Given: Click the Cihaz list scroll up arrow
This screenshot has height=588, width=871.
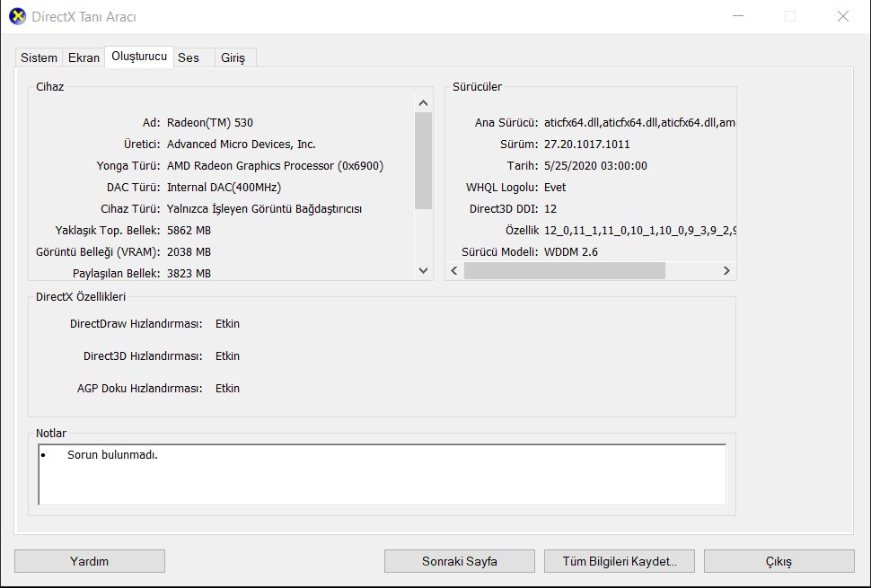Looking at the screenshot, I should pos(423,102).
